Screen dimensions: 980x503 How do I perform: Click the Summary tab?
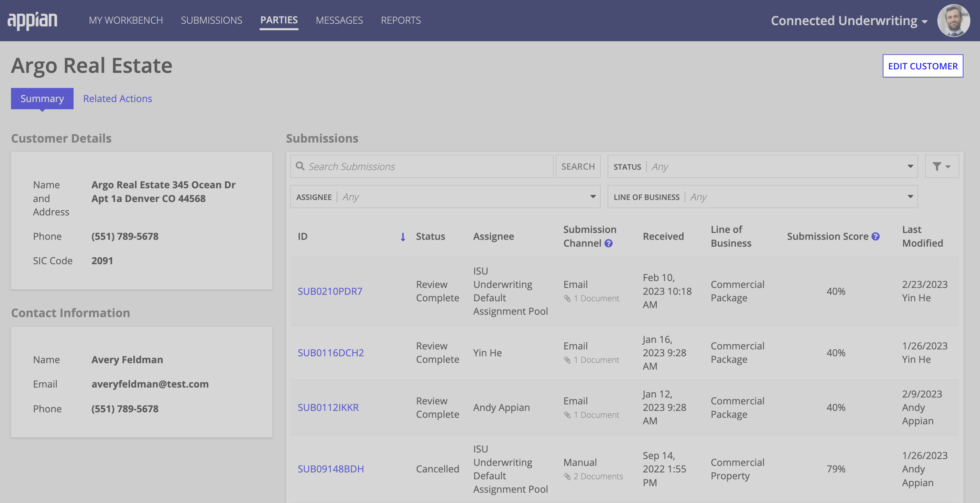42,98
